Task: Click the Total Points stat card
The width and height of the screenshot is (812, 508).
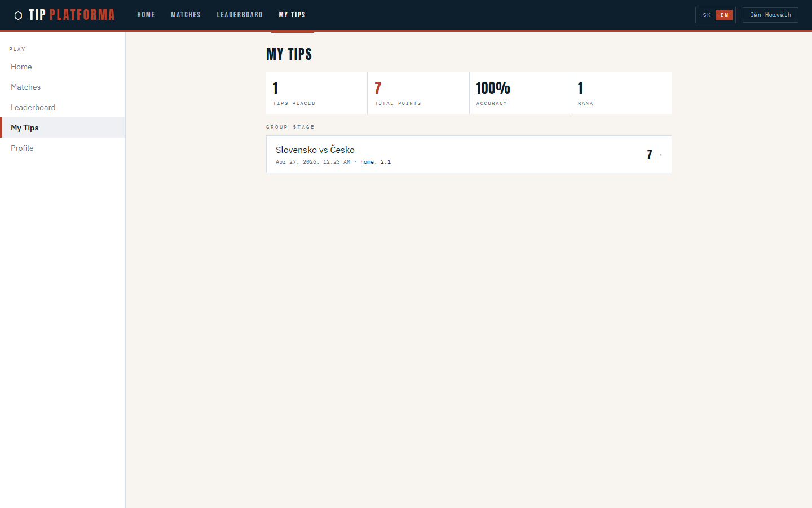Action: [x=418, y=93]
